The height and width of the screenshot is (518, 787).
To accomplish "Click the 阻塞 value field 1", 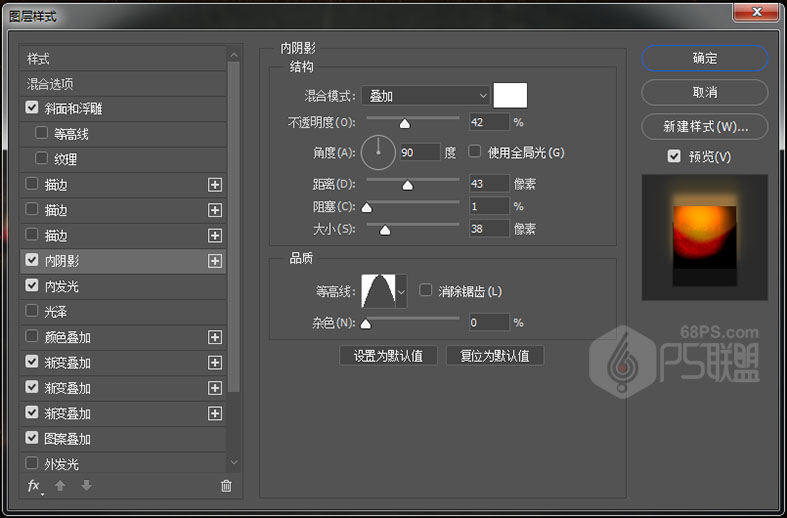I will coord(489,206).
